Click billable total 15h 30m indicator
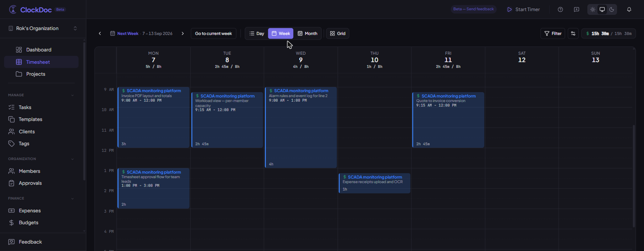 [608, 33]
